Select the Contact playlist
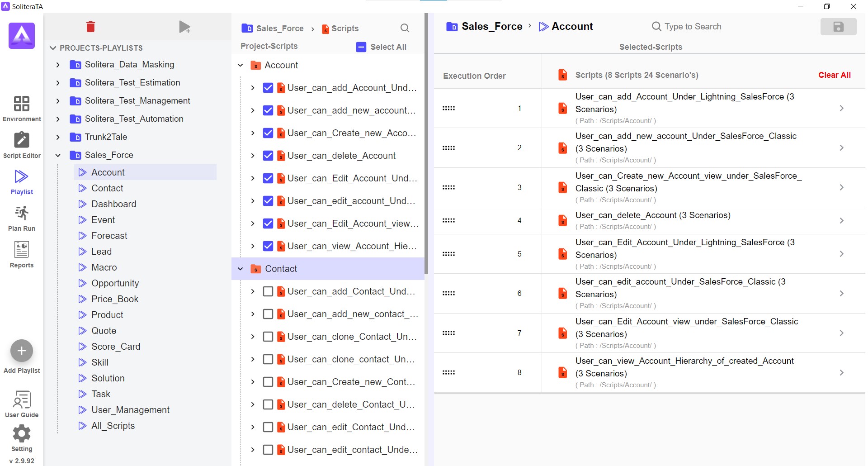868x466 pixels. pos(107,188)
